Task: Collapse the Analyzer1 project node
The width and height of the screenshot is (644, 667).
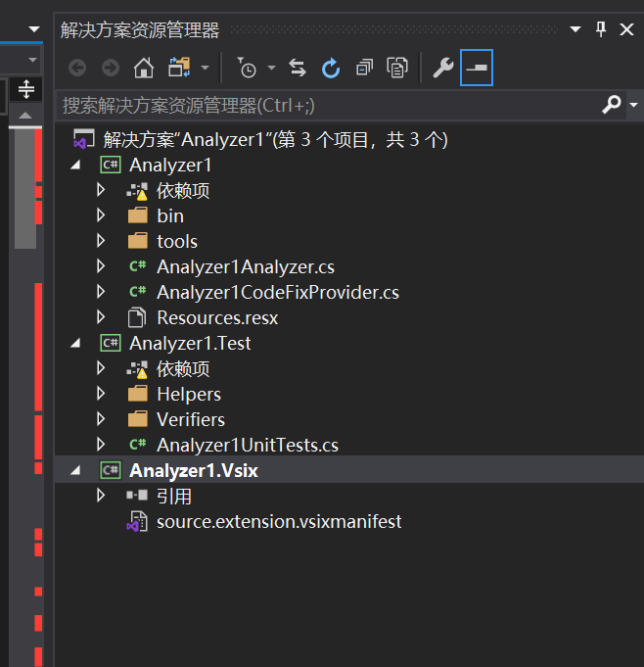Action: click(x=76, y=166)
